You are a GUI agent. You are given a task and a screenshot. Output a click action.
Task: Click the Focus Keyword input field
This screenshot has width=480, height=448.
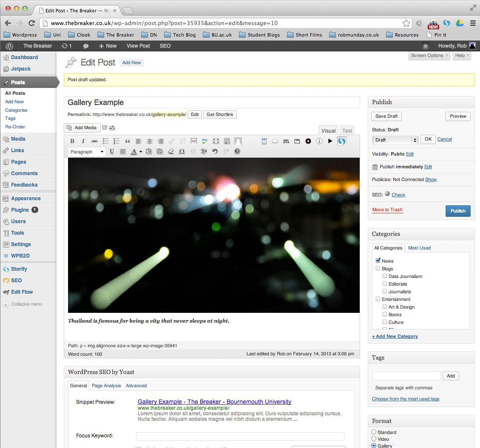pos(240,436)
